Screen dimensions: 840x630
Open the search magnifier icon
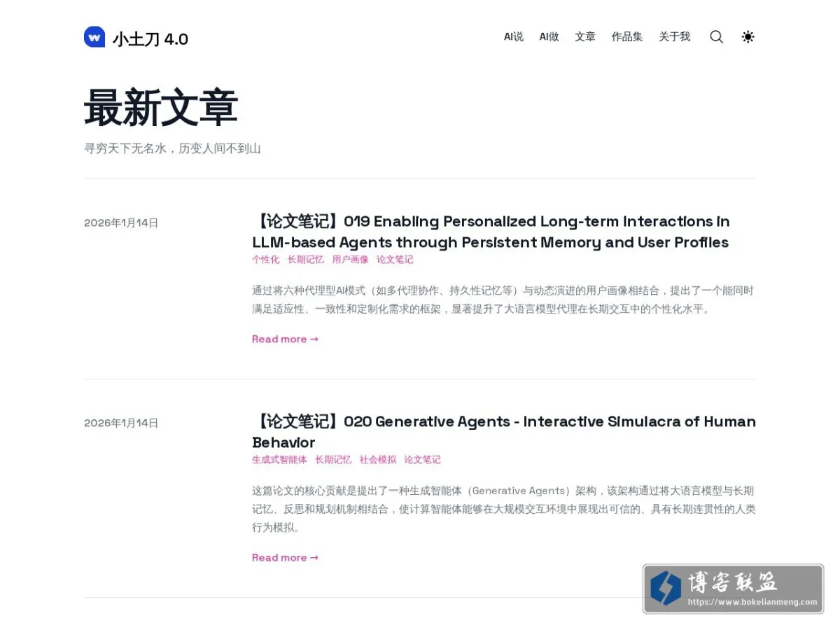click(716, 37)
